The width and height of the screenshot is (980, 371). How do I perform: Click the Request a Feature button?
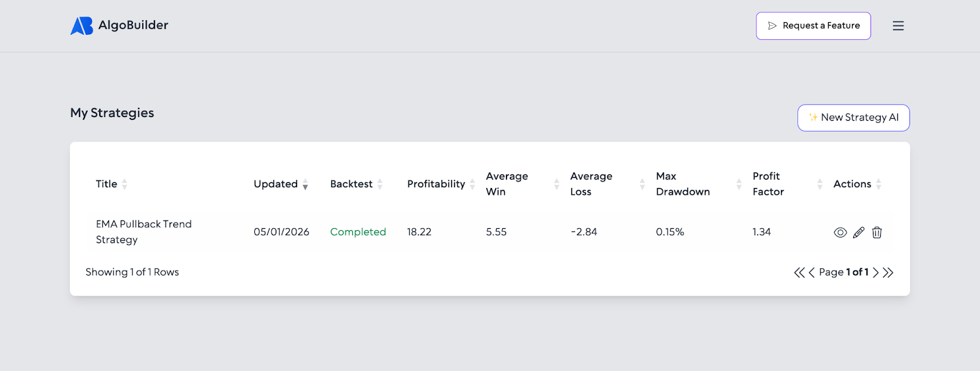pyautogui.click(x=813, y=26)
